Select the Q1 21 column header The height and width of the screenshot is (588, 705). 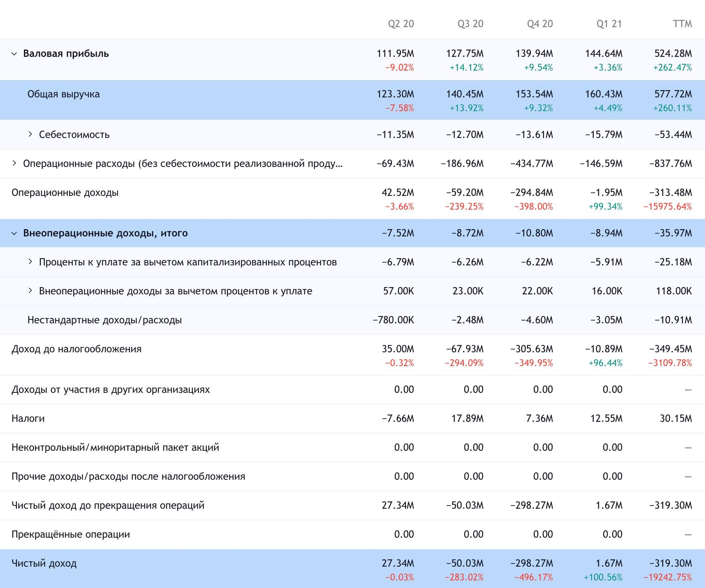pos(609,24)
